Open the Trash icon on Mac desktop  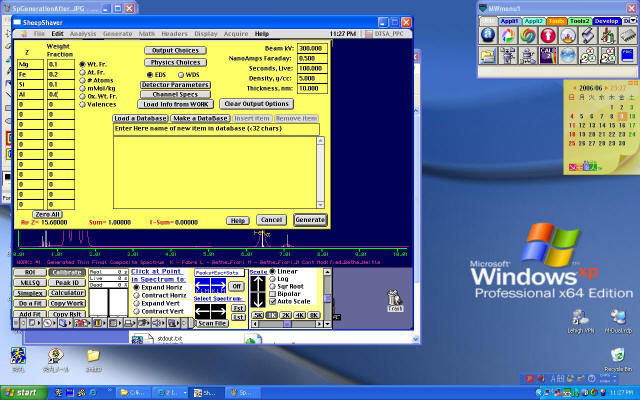(394, 297)
